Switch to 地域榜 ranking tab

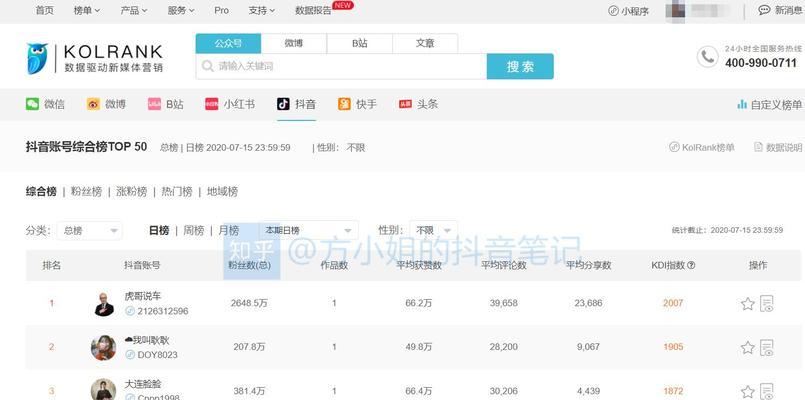[x=222, y=192]
